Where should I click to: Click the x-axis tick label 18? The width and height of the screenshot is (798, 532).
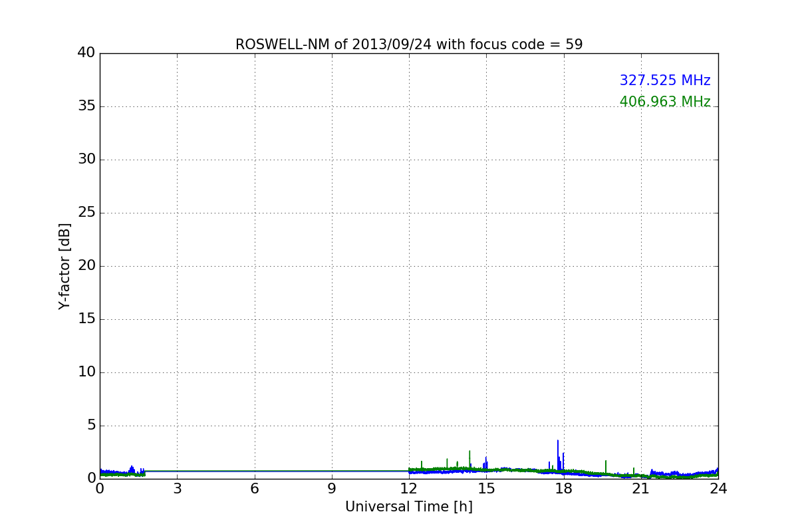pos(564,488)
